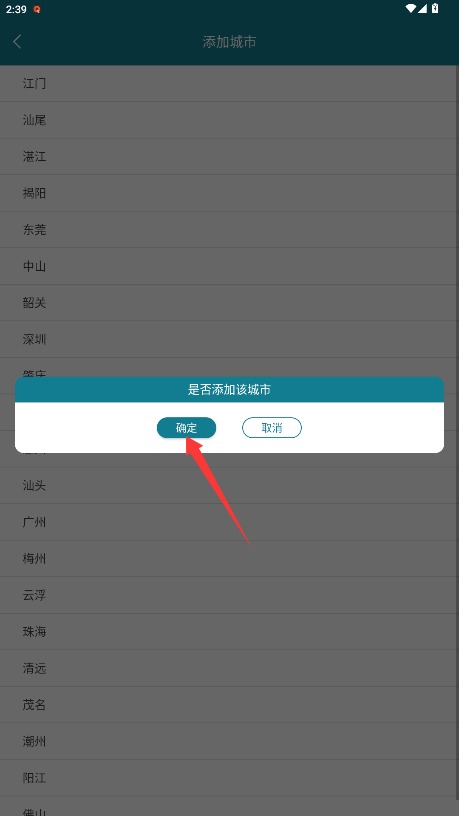Choose 揭阳 city entry
Screen dimensions: 459x816
point(230,193)
